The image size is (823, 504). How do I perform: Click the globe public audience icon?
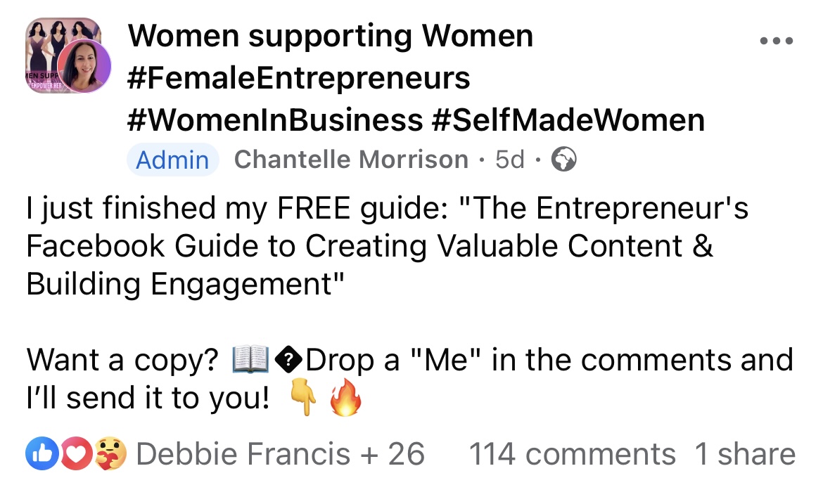tap(563, 160)
